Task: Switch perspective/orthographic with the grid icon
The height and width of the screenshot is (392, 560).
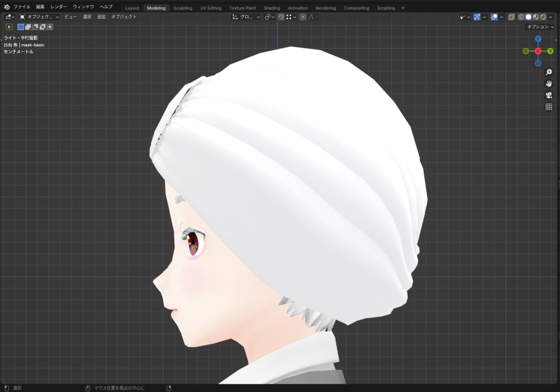Action: click(549, 107)
